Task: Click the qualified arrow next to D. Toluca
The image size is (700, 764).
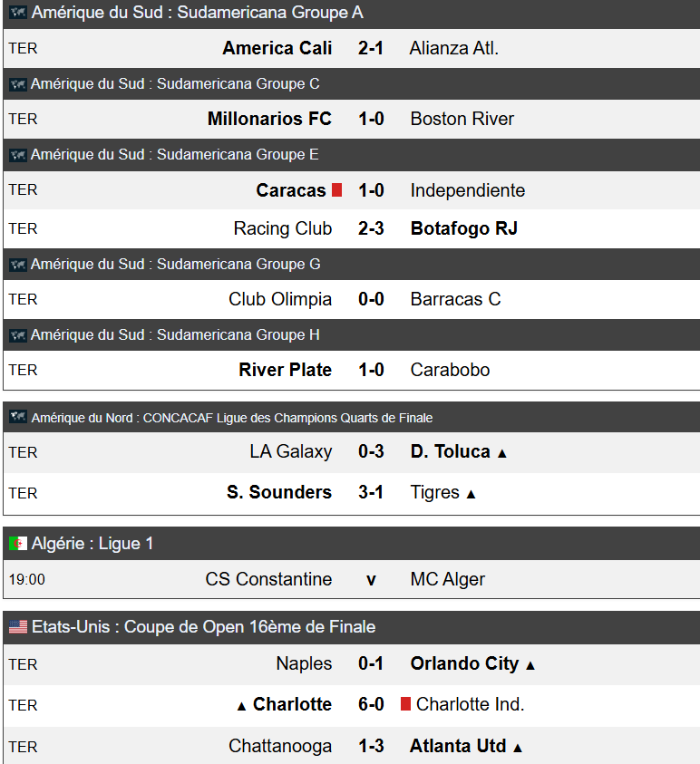Action: coord(502,453)
